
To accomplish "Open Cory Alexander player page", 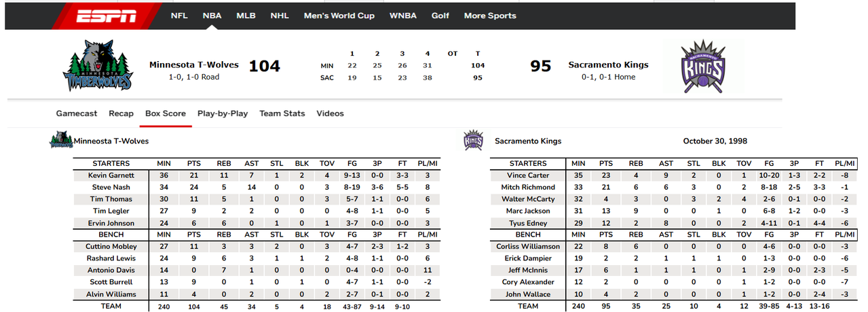I will [x=528, y=282].
